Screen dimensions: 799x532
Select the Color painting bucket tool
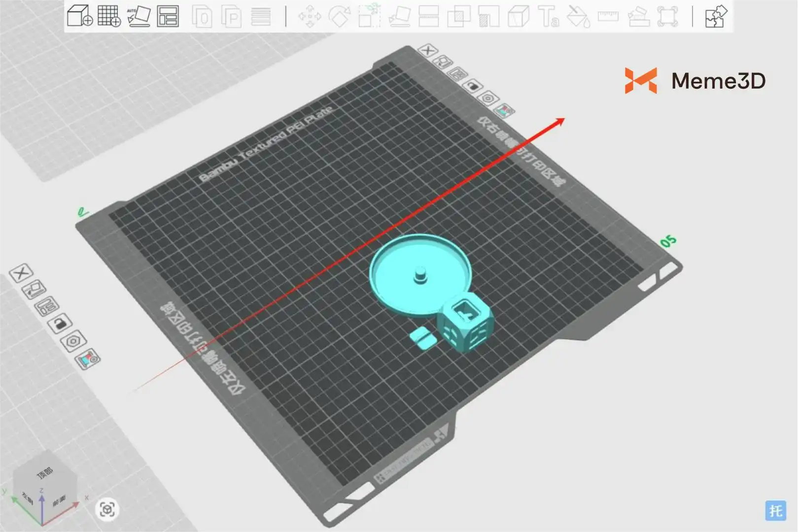(x=578, y=16)
